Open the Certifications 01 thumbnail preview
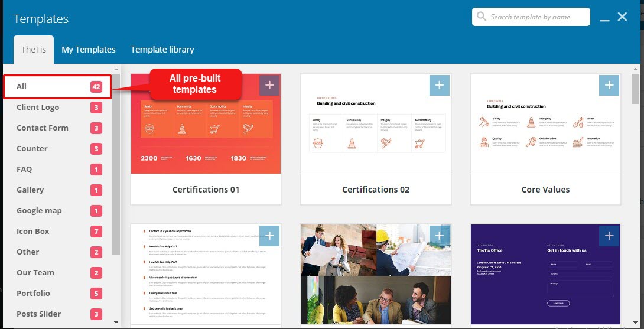Image resolution: width=644 pixels, height=329 pixels. tap(206, 123)
